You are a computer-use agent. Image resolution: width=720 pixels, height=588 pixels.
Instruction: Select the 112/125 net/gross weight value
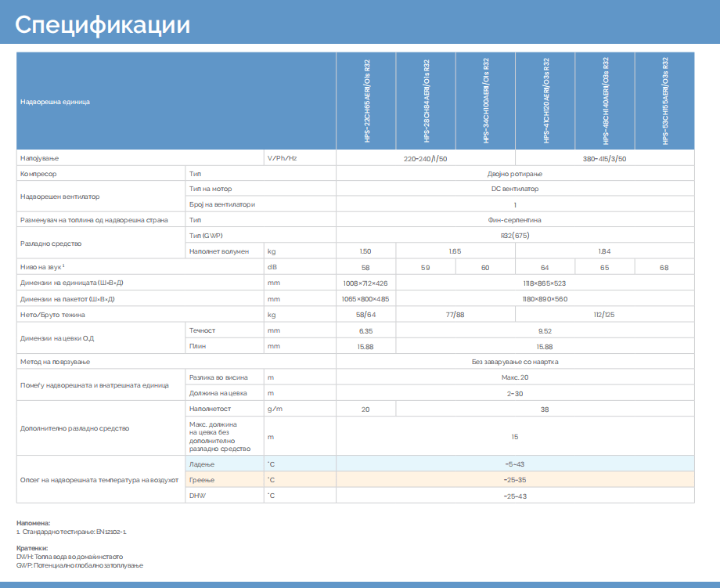(x=604, y=315)
